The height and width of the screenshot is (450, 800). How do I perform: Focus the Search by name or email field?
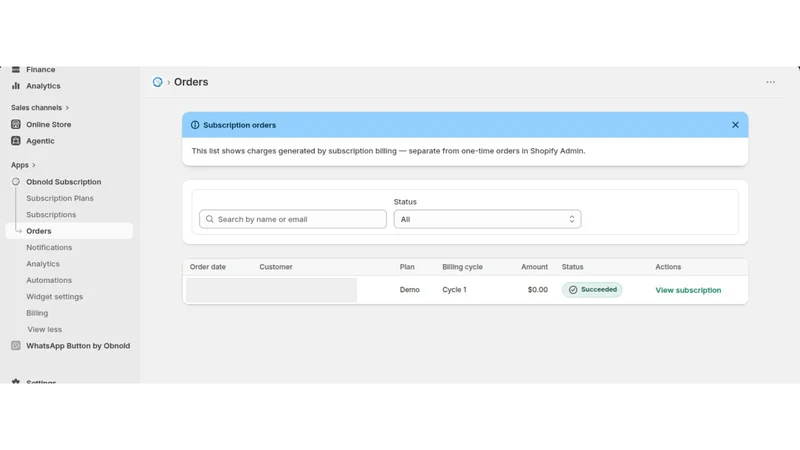click(x=293, y=219)
